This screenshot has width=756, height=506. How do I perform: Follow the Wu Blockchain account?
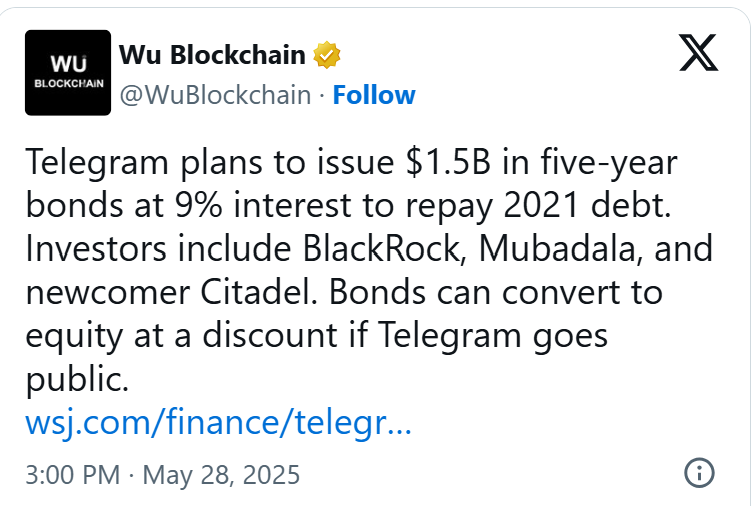click(x=374, y=95)
